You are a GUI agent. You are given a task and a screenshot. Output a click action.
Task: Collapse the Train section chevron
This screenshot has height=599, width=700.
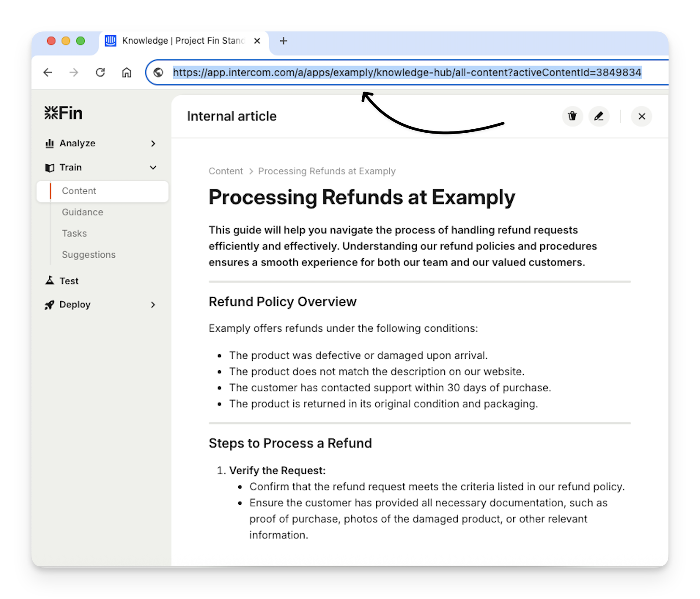153,168
